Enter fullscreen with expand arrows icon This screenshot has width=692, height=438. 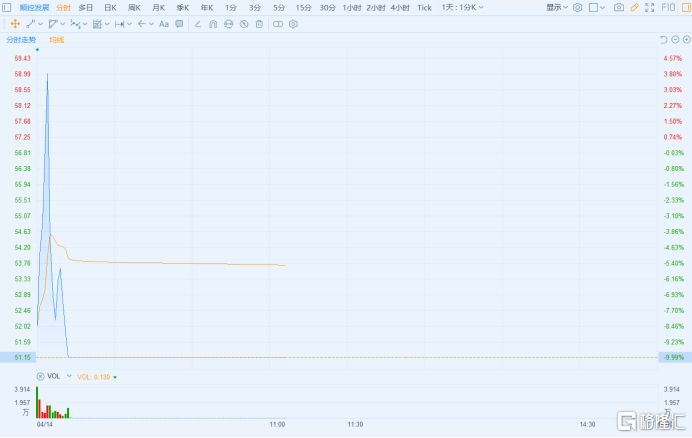pyautogui.click(x=649, y=8)
